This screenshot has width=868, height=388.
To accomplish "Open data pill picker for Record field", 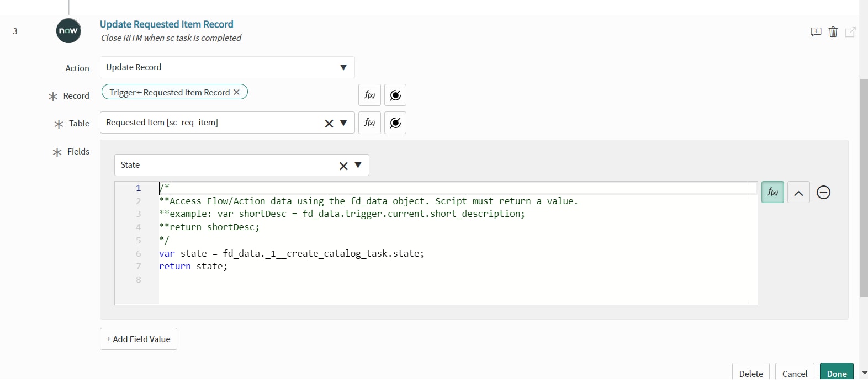I will pyautogui.click(x=395, y=95).
